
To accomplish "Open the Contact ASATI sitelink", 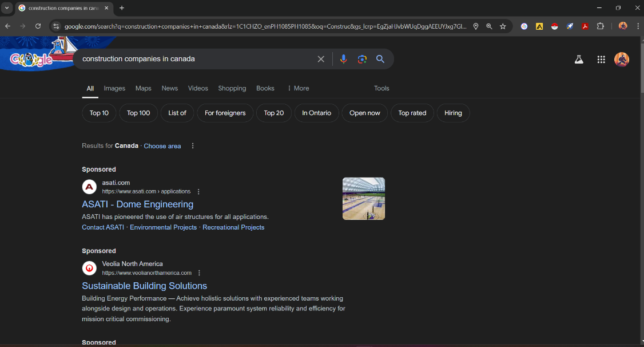I will (x=103, y=227).
